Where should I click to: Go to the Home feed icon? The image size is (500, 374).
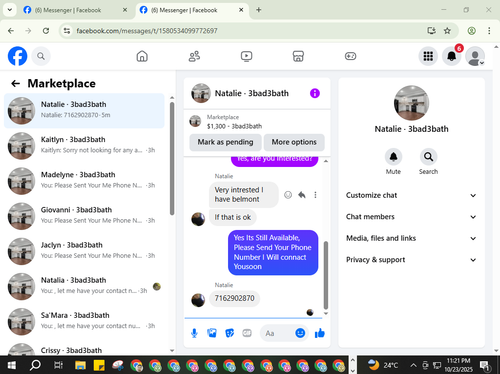(x=142, y=56)
